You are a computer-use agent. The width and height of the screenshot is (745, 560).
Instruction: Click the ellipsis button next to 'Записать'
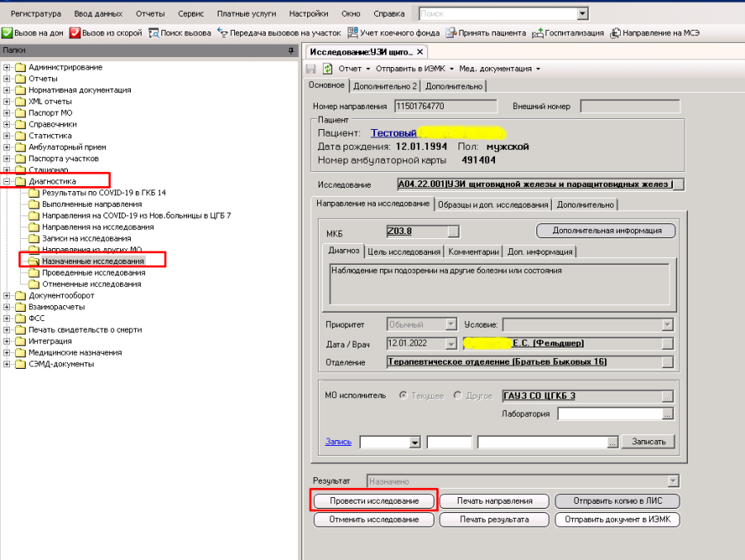point(613,443)
